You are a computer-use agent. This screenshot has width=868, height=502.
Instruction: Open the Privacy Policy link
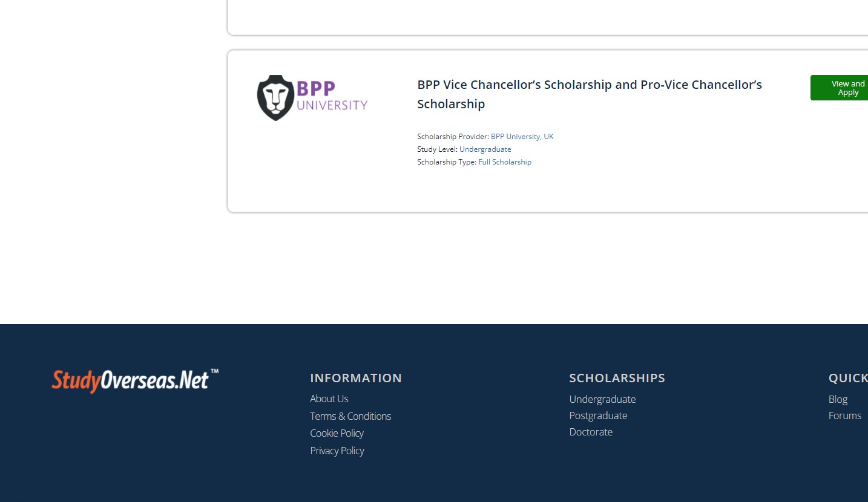337,451
